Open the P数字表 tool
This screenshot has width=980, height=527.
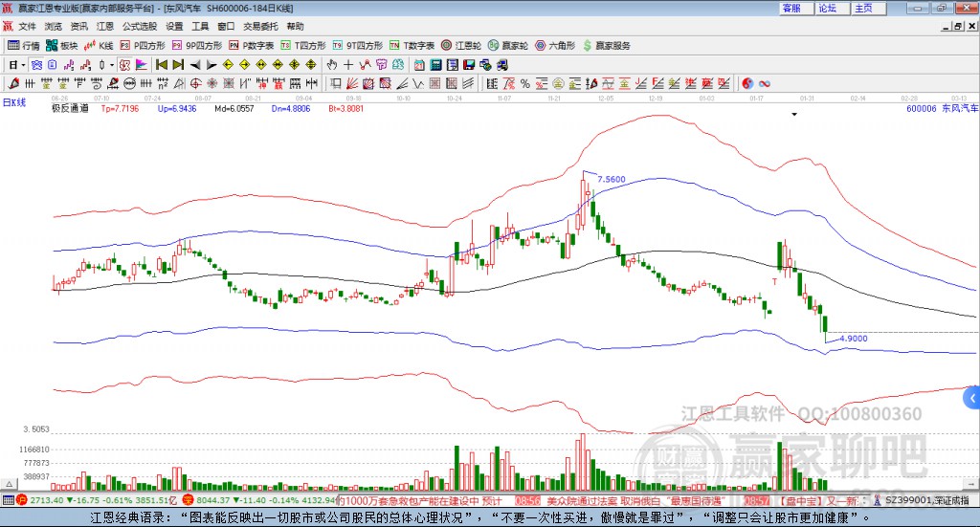click(x=252, y=46)
